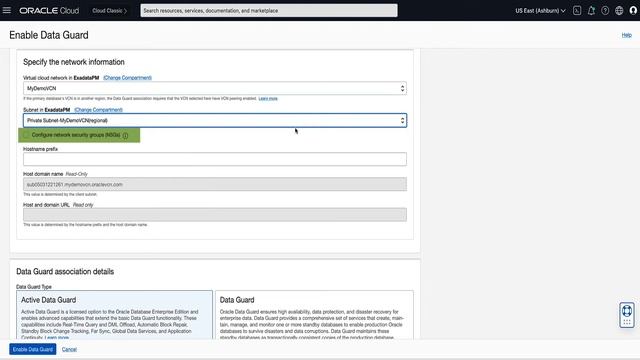The image size is (640, 360).
Task: Click the Oracle Cloud logo
Action: [49, 11]
